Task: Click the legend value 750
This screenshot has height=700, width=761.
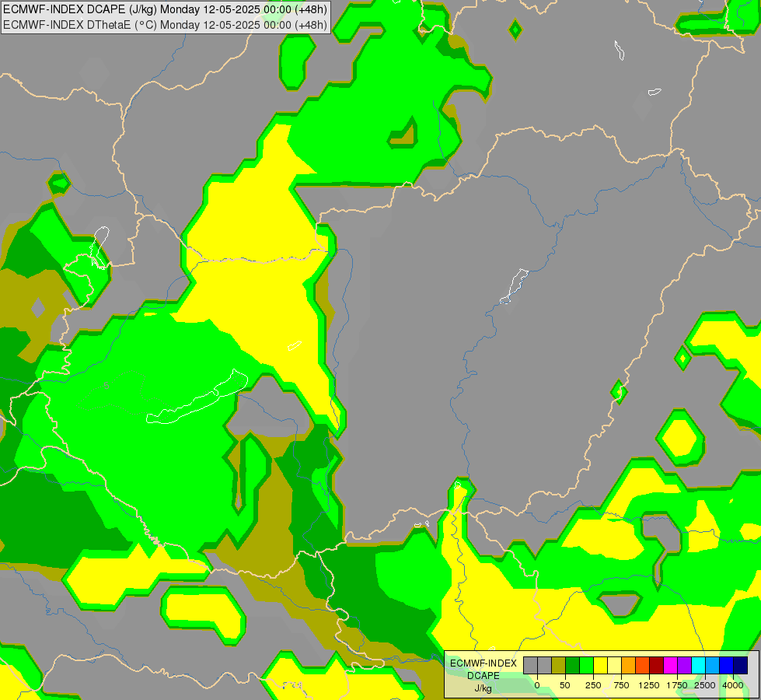Action: 621,685
